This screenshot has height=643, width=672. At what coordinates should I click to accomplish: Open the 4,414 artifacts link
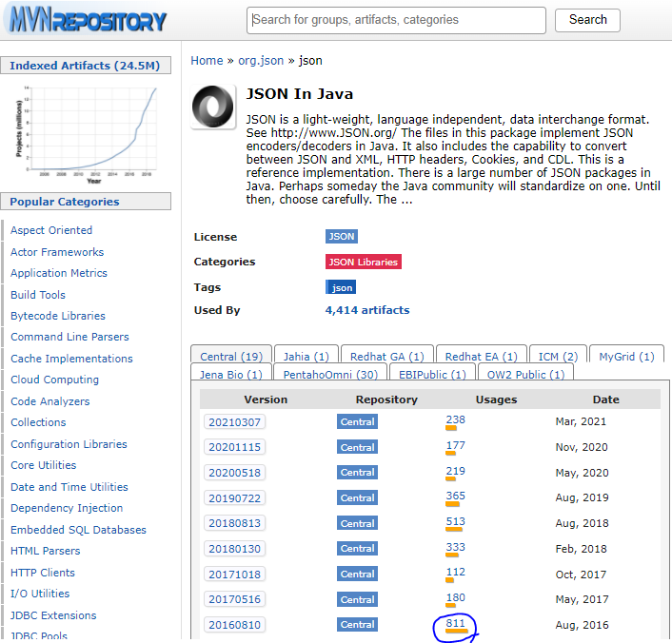(367, 310)
